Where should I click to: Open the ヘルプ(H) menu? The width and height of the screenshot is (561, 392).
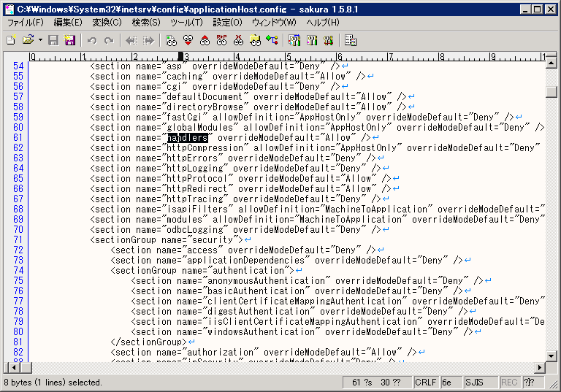click(x=323, y=23)
